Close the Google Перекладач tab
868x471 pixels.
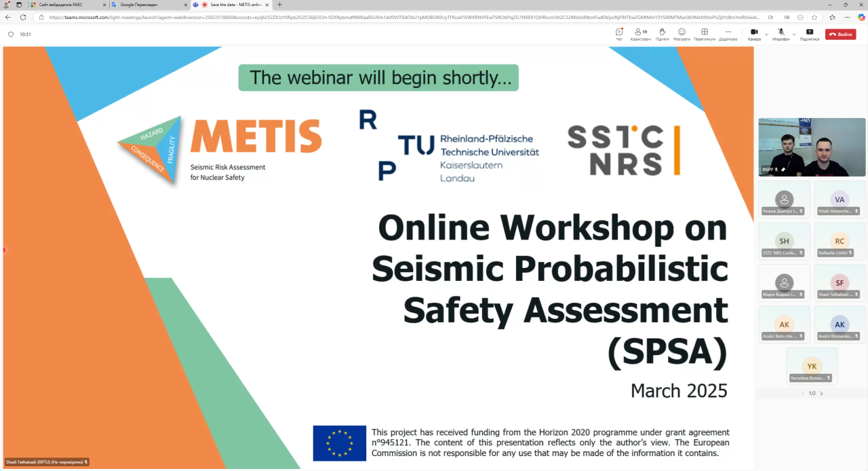pyautogui.click(x=186, y=5)
